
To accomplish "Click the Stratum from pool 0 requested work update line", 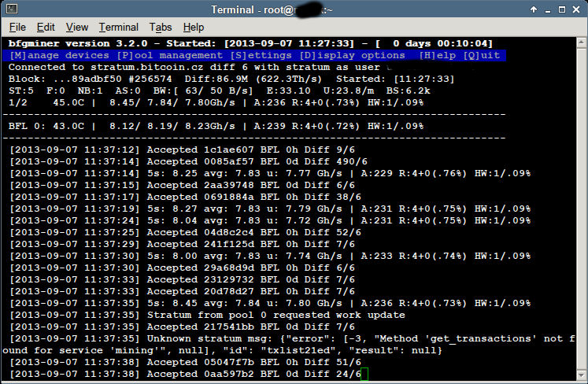I will 207,316.
